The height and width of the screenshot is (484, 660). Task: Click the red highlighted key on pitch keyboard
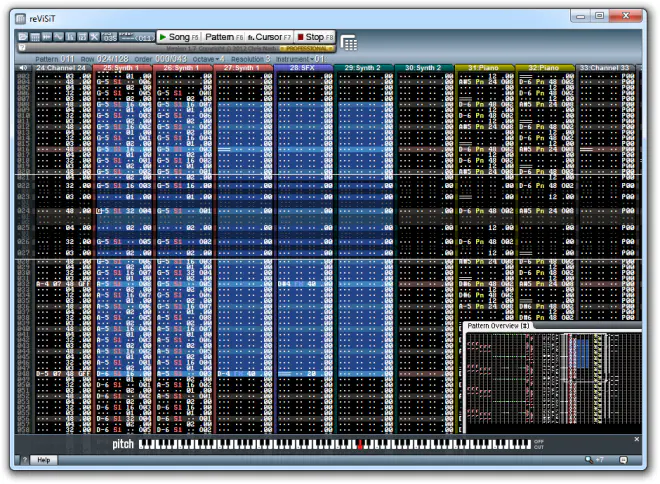coord(360,445)
